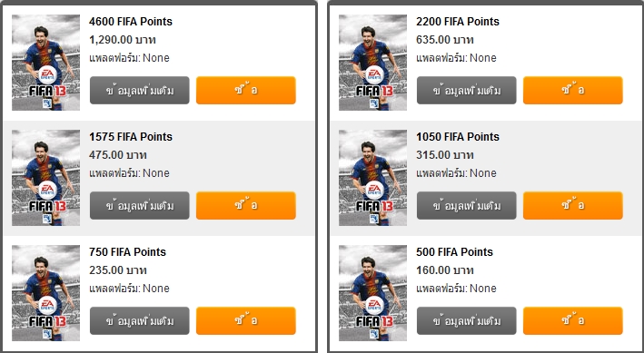Viewport: 644px width, 353px height.
Task: Click the 1575 FIFA Points cover thumbnail
Action: click(46, 178)
